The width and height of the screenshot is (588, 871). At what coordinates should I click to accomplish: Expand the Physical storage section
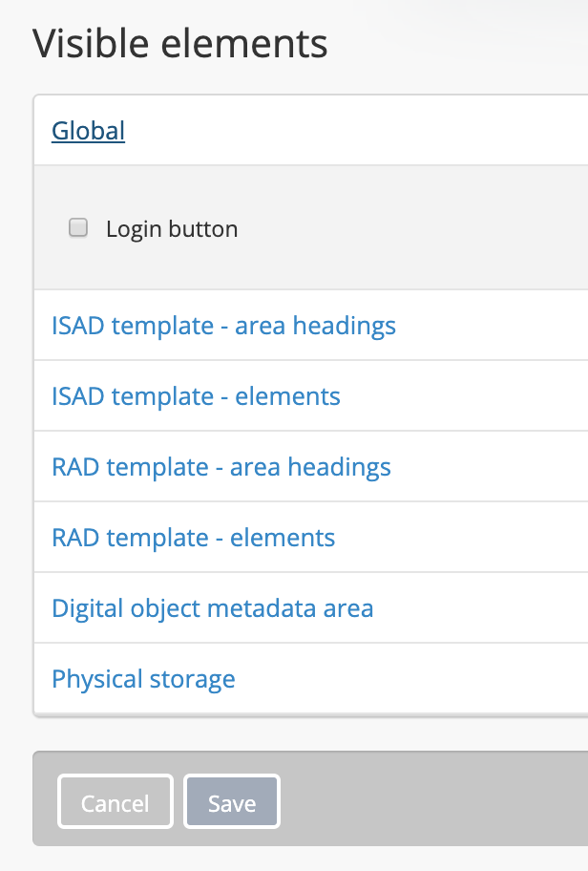pyautogui.click(x=143, y=679)
